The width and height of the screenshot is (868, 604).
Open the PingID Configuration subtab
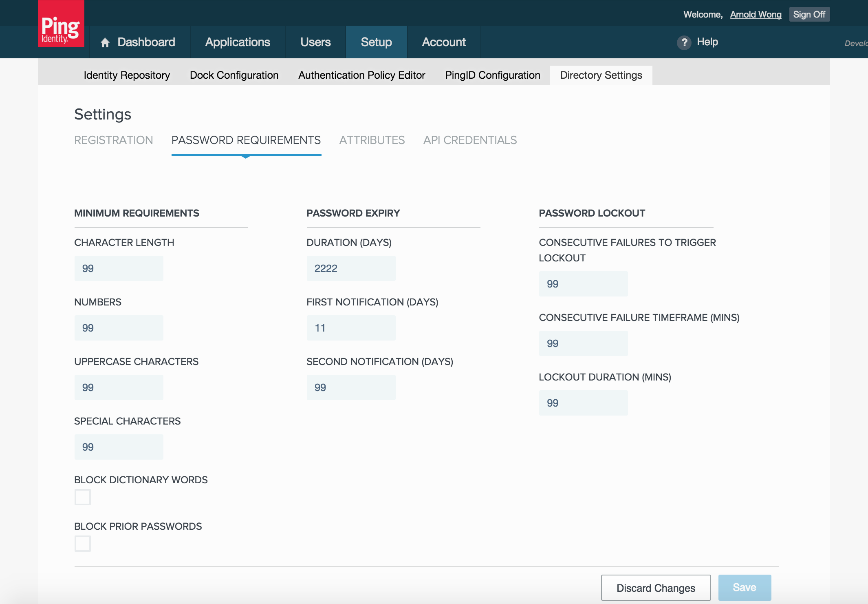(x=492, y=75)
